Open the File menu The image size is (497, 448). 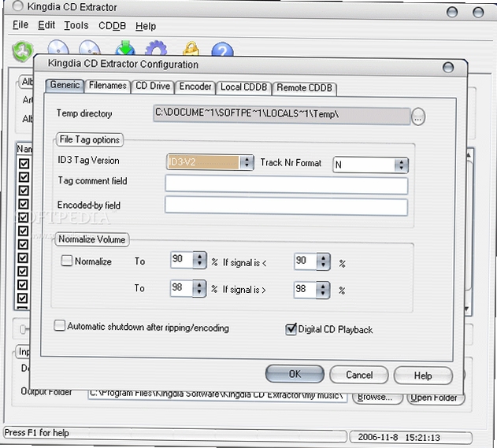(20, 24)
